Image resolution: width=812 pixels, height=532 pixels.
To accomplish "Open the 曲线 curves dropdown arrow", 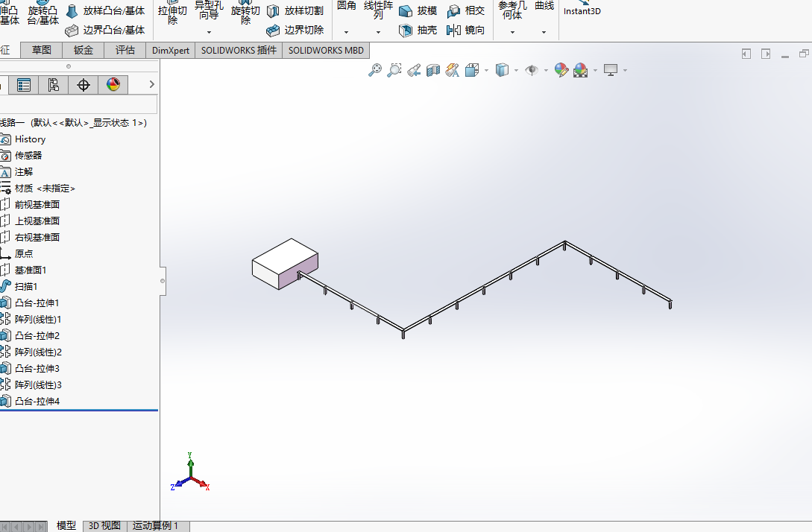I will [x=544, y=32].
